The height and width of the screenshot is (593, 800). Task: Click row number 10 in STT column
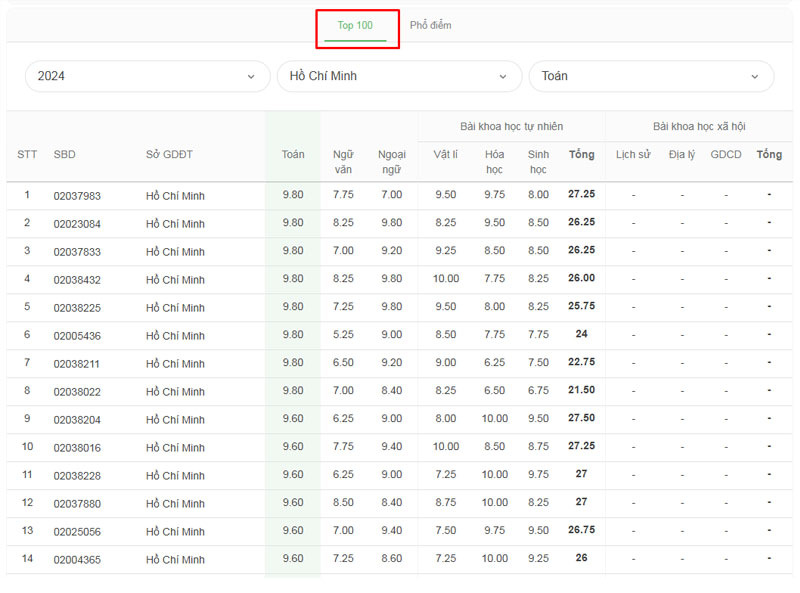coord(28,447)
